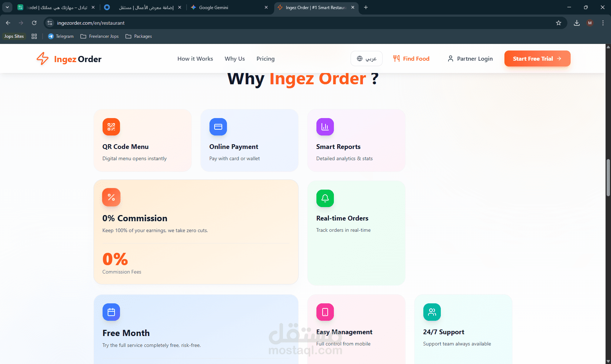Switch to the مستقل portfolio tab
Image resolution: width=611 pixels, height=364 pixels.
tap(142, 7)
